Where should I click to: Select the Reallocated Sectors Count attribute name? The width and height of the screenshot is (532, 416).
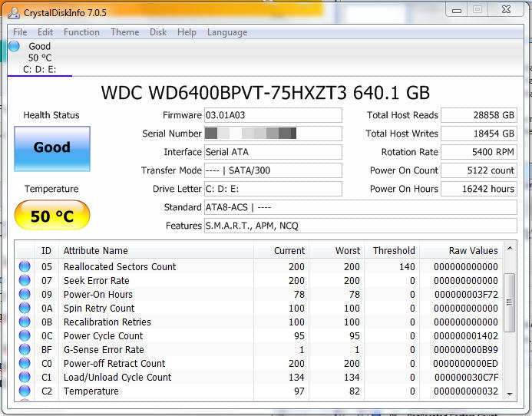(x=120, y=266)
